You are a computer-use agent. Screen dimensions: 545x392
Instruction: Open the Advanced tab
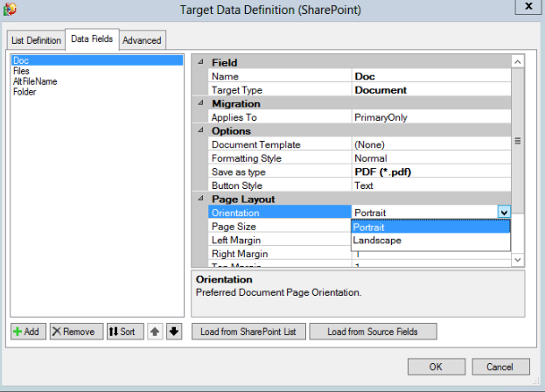coord(142,40)
